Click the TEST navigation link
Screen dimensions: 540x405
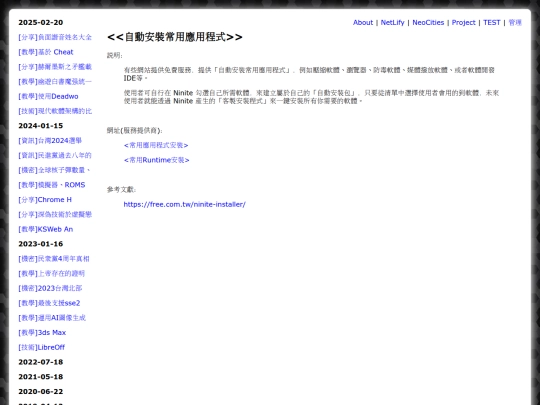pos(491,22)
